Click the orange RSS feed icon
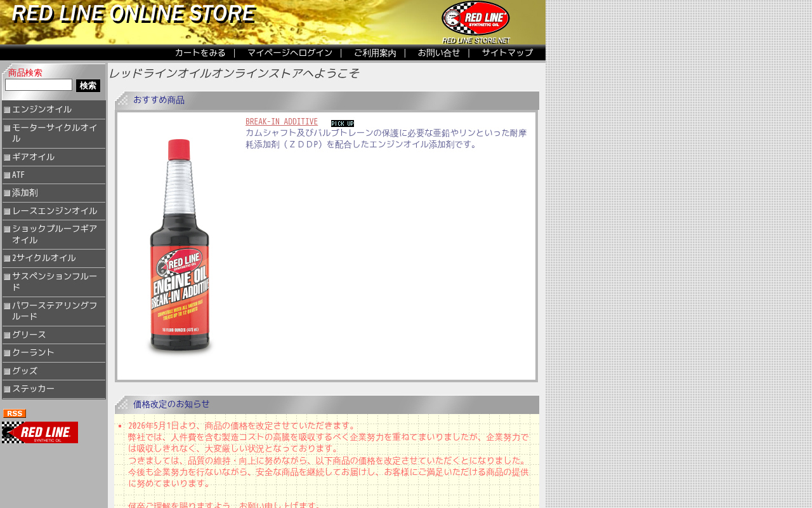This screenshot has height=508, width=812. click(x=15, y=413)
